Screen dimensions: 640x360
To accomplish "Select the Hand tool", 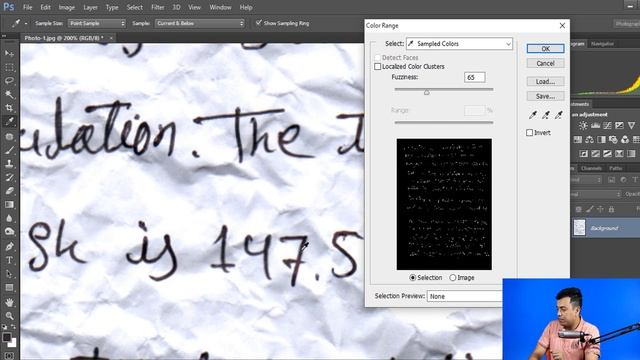I will [x=9, y=302].
